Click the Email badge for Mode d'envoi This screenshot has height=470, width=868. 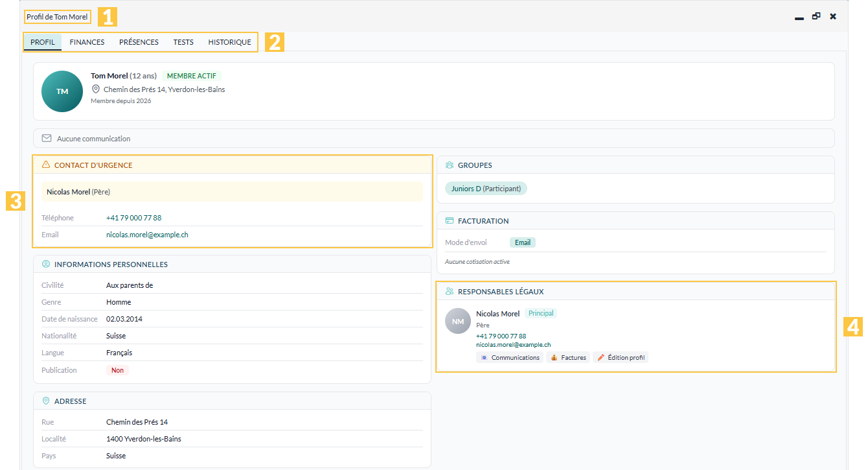click(523, 242)
